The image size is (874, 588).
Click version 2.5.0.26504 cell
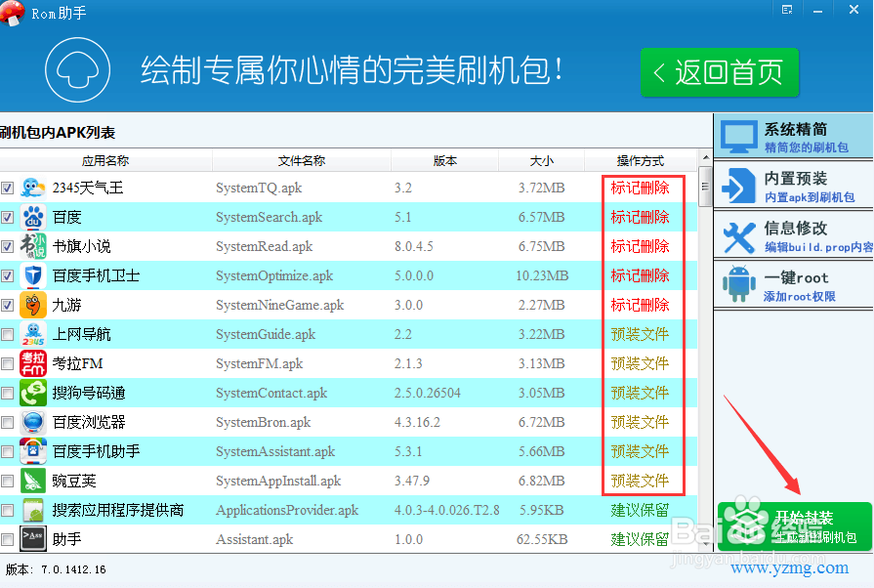pyautogui.click(x=428, y=393)
